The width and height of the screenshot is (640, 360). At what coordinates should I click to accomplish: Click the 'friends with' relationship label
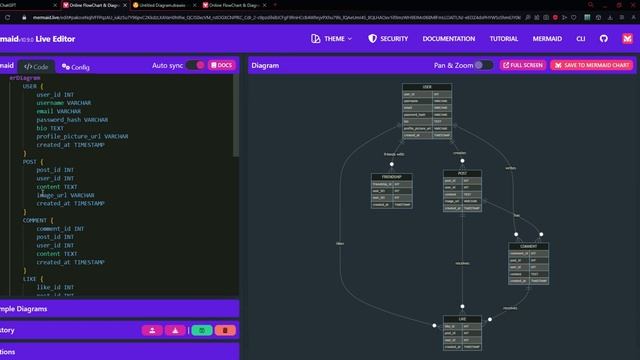point(394,154)
